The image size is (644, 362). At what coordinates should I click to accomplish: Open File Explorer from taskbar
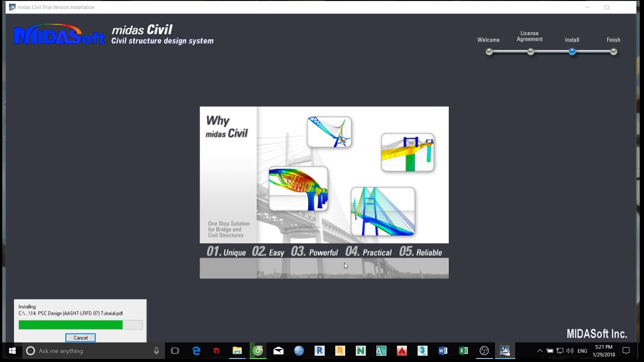pos(237,351)
